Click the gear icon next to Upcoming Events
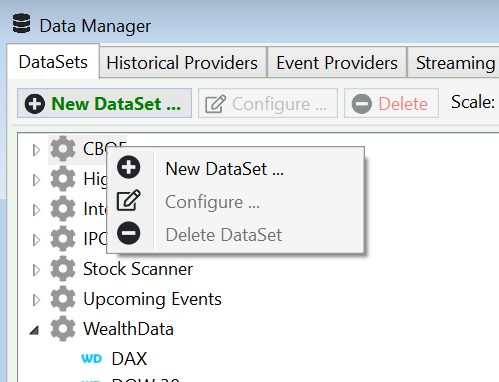Viewport: 499px width, 382px height. [63, 299]
